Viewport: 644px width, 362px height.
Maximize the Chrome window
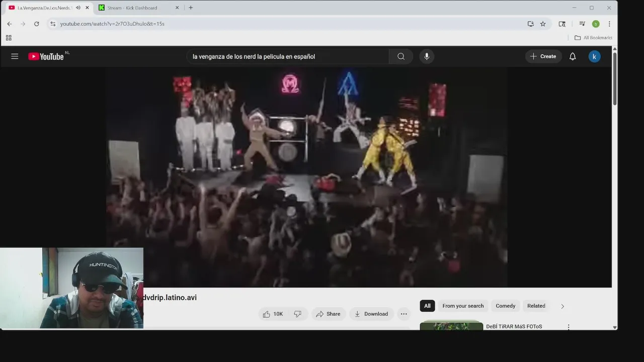[592, 8]
